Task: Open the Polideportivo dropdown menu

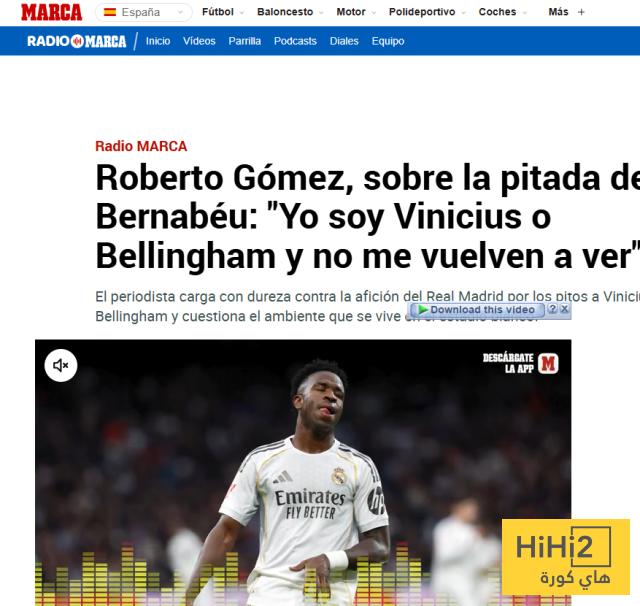Action: (427, 12)
